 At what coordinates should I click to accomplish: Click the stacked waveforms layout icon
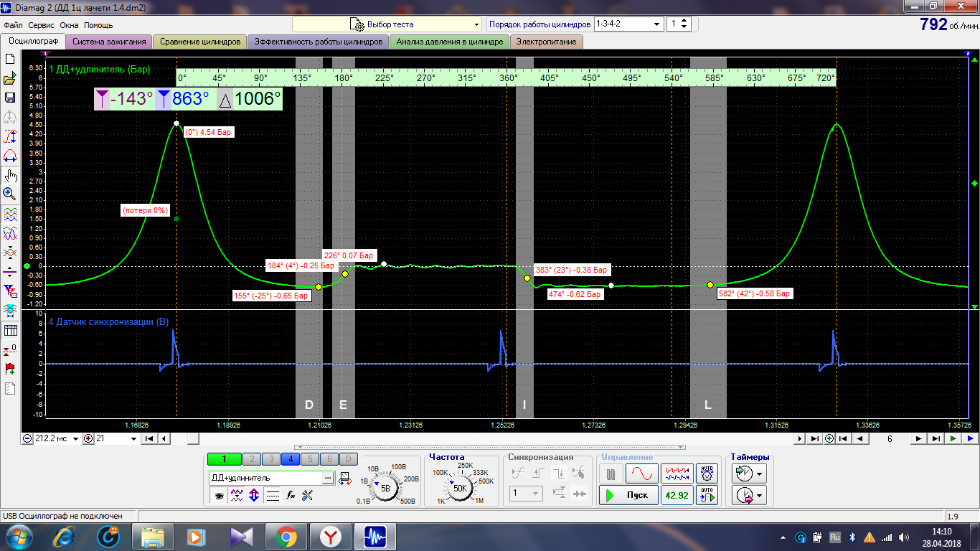[x=10, y=214]
